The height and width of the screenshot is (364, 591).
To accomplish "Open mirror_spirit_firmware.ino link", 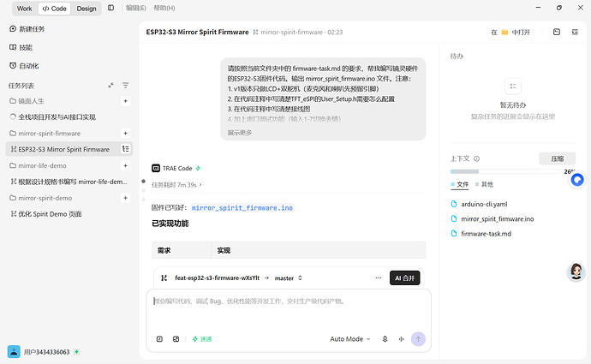I will pos(242,208).
